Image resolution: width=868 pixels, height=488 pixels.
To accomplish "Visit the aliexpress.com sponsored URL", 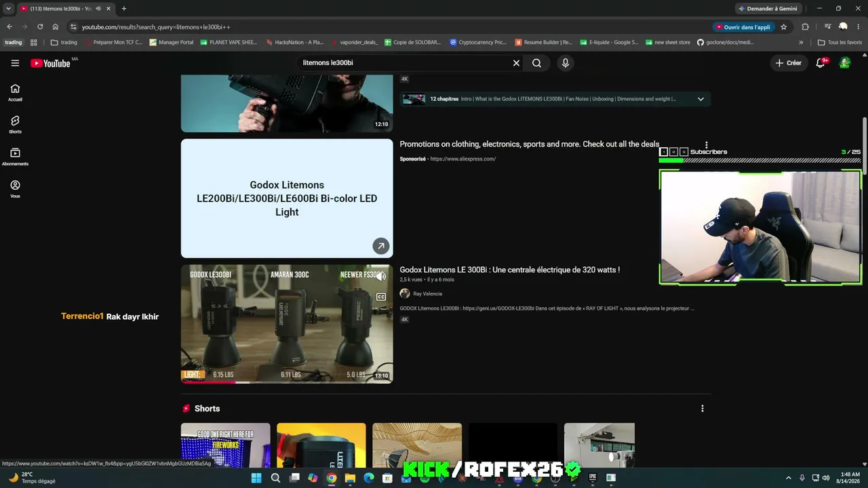I will 463,159.
